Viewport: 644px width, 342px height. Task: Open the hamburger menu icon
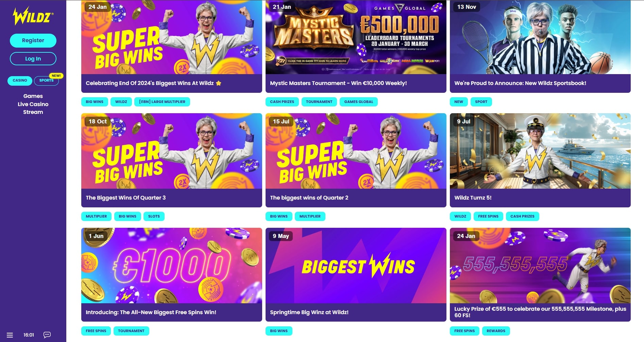(x=10, y=335)
